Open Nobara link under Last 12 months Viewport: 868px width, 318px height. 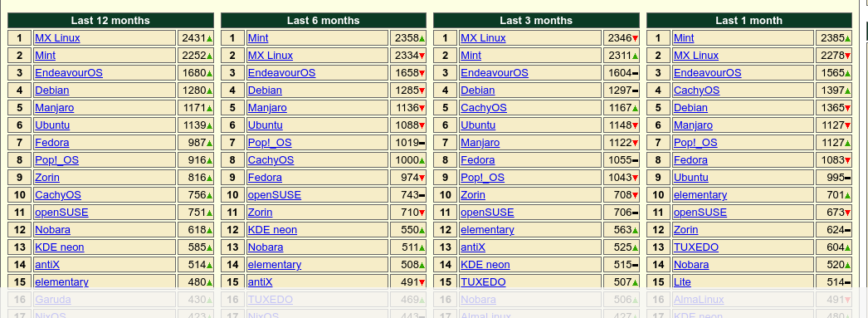[52, 230]
